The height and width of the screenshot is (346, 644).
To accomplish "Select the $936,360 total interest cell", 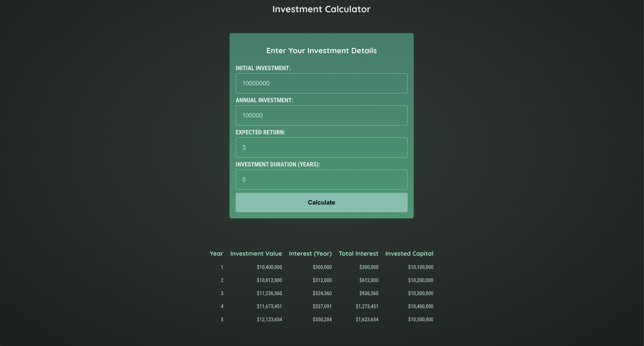I will pos(368,293).
